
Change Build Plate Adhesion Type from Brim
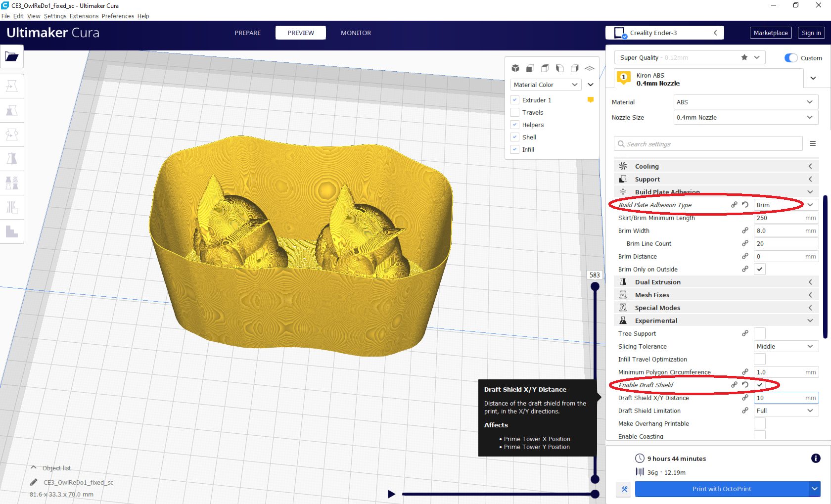pos(785,205)
